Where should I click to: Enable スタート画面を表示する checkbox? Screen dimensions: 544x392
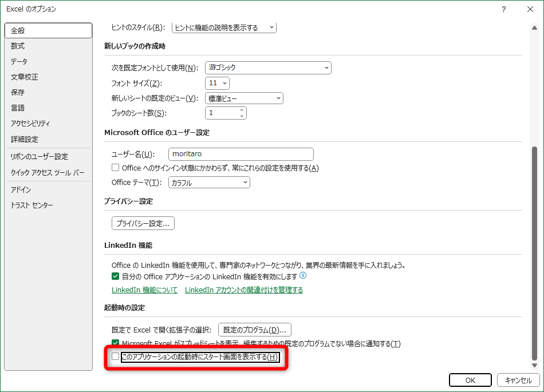point(116,357)
